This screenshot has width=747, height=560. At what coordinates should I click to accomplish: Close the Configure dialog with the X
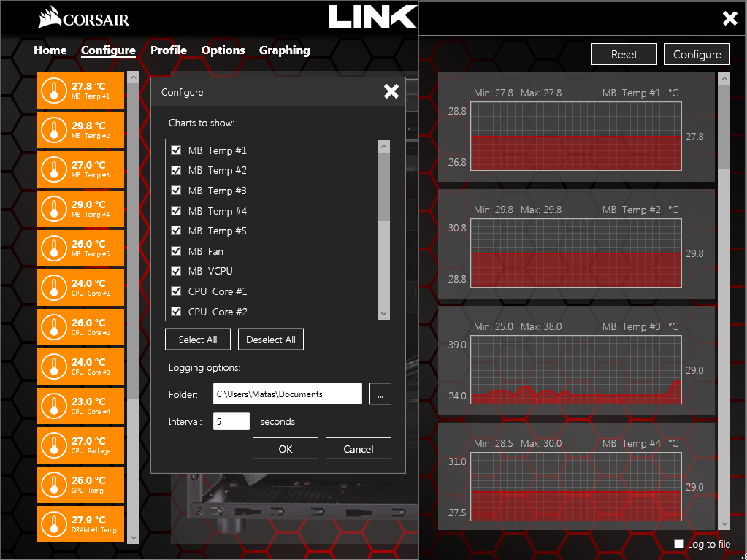pyautogui.click(x=391, y=91)
